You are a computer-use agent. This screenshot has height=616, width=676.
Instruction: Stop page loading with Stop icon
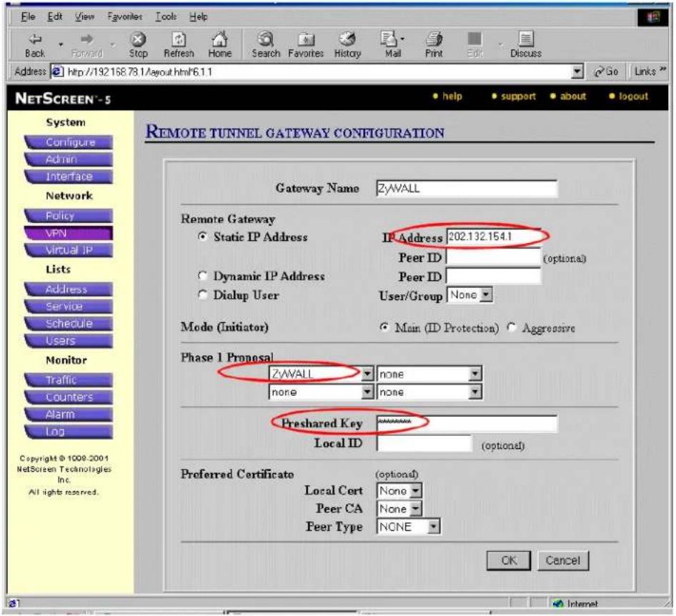(138, 39)
